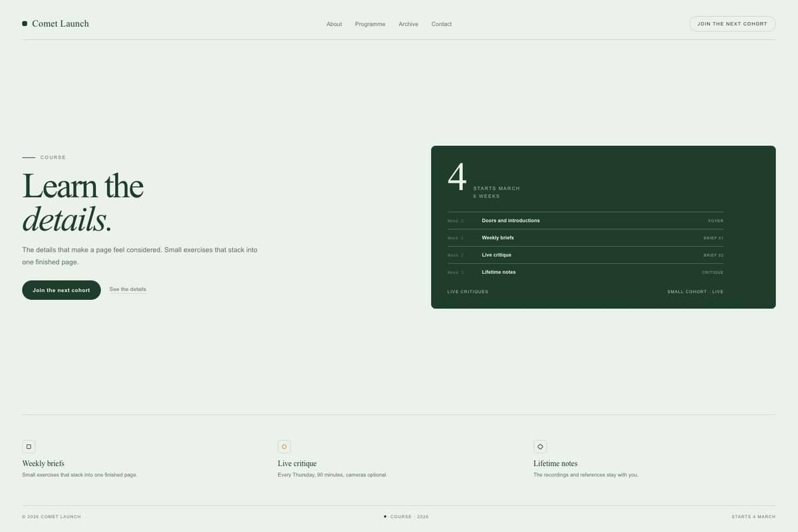
Task: Click the Lifetime notes feature heading at the bottom
Action: pos(555,464)
